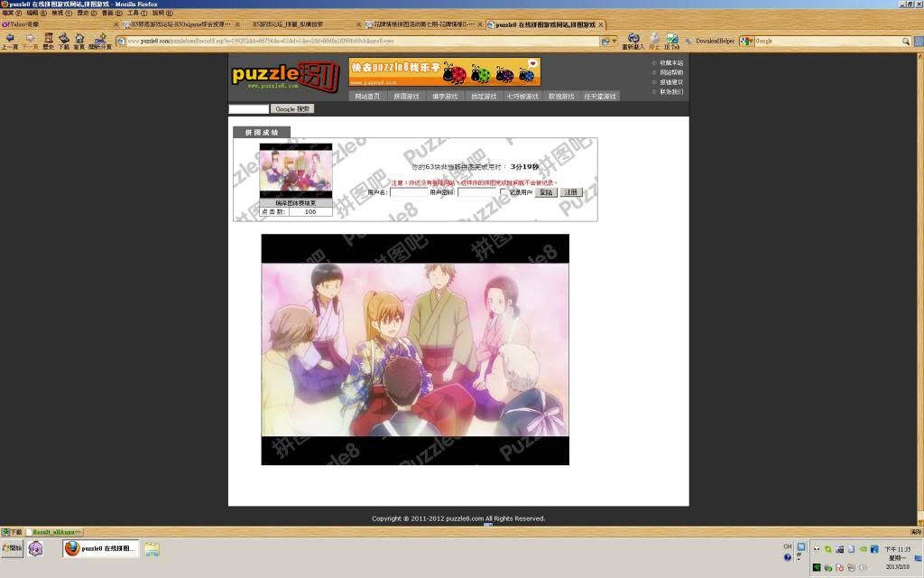Click the site icon in address bar
The width and height of the screenshot is (924, 578).
[121, 41]
